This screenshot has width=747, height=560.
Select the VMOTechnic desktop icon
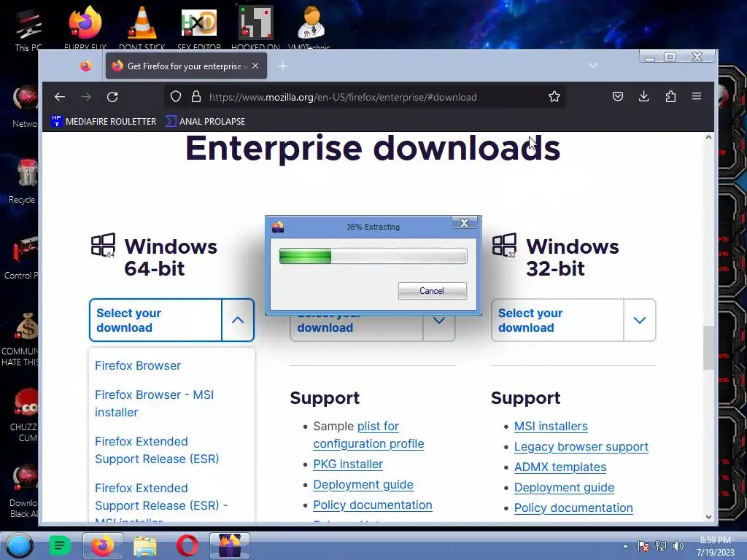click(x=311, y=28)
